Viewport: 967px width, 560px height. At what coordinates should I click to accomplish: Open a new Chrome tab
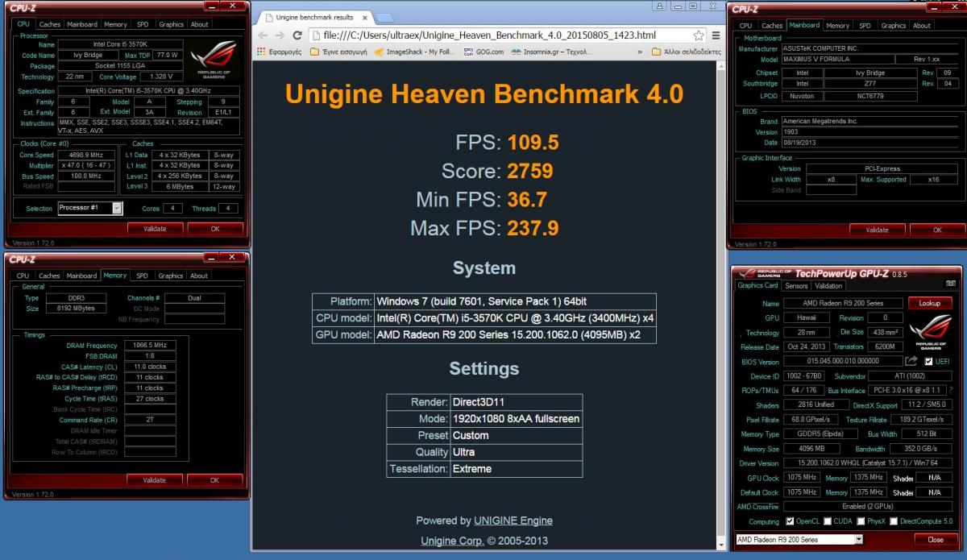point(386,17)
